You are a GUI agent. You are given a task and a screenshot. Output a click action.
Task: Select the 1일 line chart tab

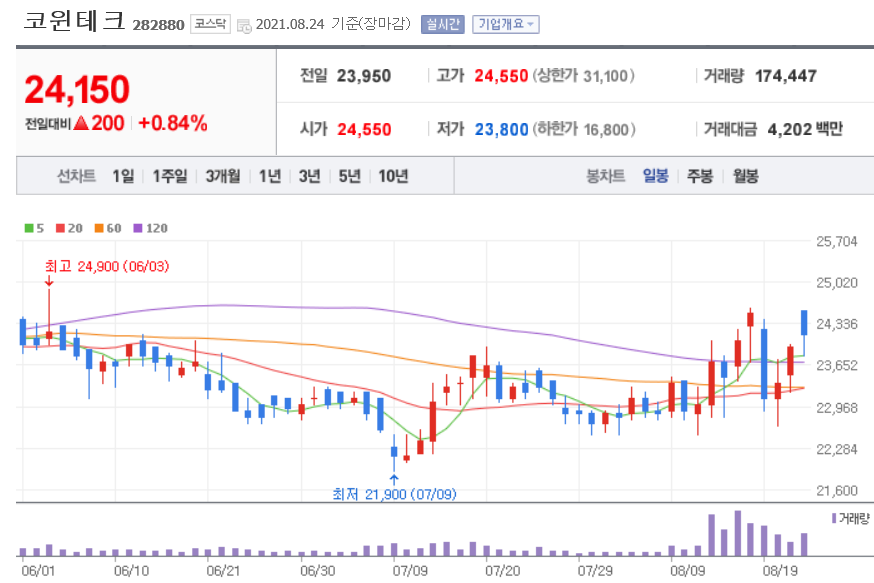point(123,176)
